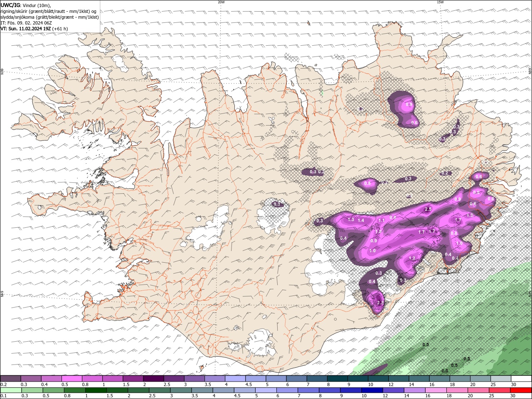The width and height of the screenshot is (532, 399).
Task: Select the 'IT: Fös. 09. 02. 2024 06Z' line
Action: [26, 23]
